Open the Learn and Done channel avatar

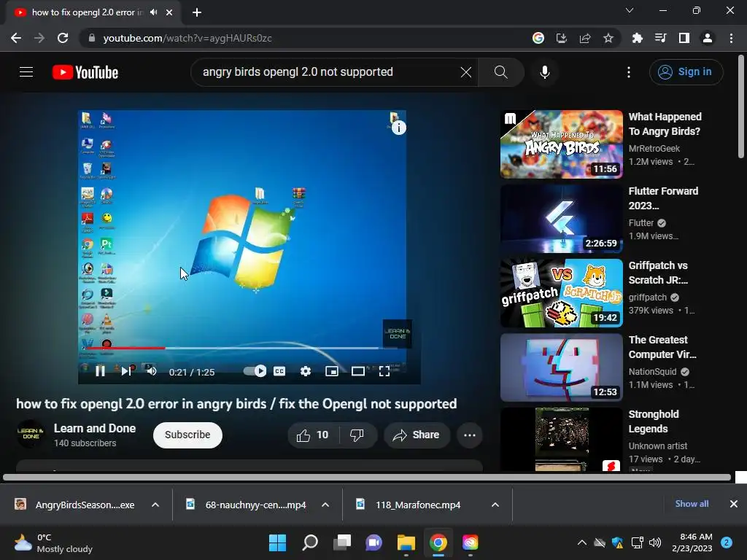point(31,434)
